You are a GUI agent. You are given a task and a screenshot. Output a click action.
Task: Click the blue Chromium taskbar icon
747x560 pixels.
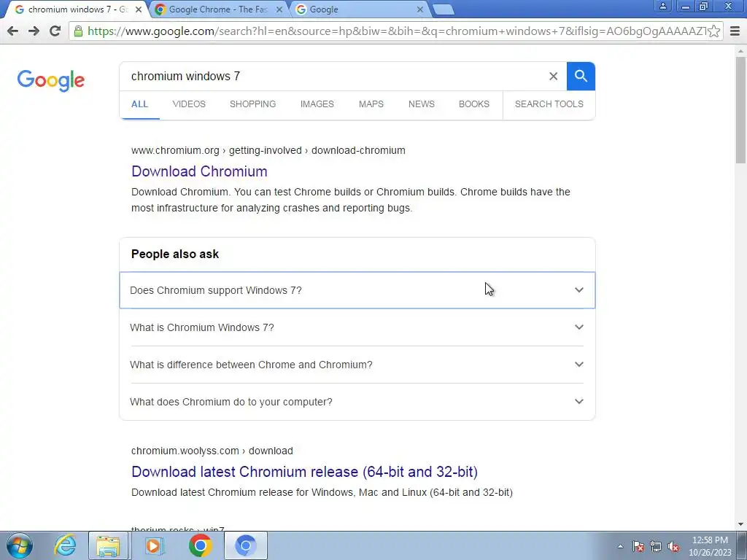tap(246, 545)
